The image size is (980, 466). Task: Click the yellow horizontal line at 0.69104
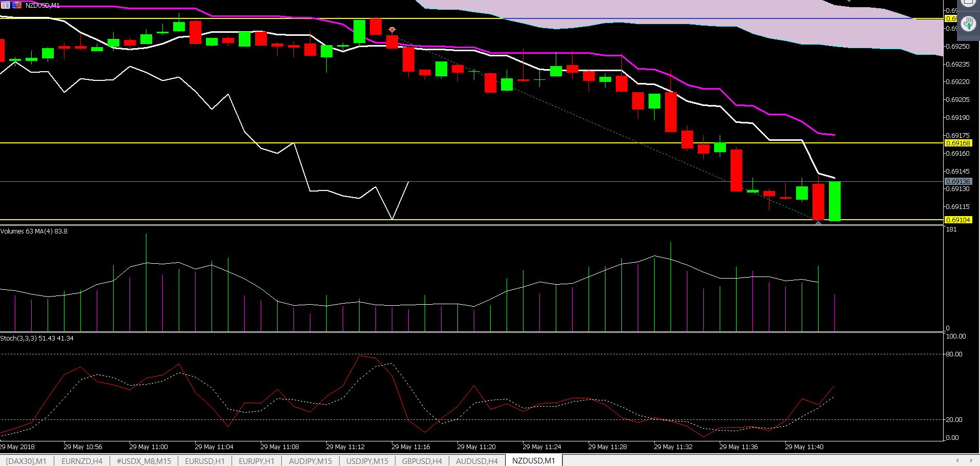(x=471, y=220)
